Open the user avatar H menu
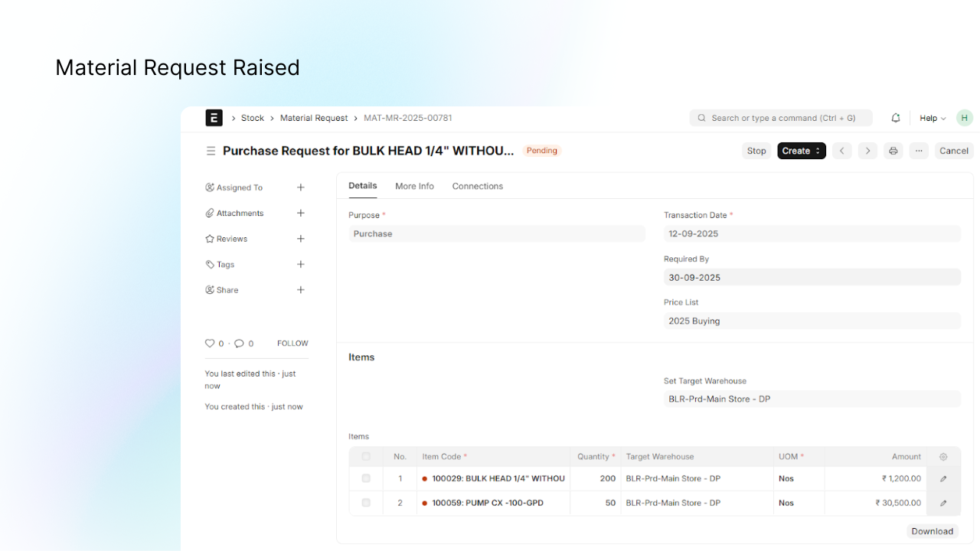Screen dimensions: 980x551 [965, 118]
